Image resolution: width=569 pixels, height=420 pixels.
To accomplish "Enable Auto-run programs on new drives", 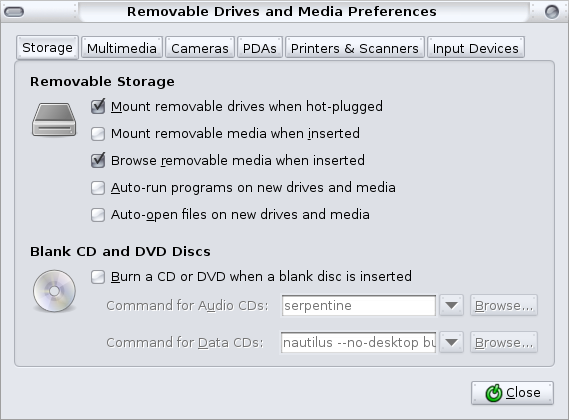I will (98, 188).
